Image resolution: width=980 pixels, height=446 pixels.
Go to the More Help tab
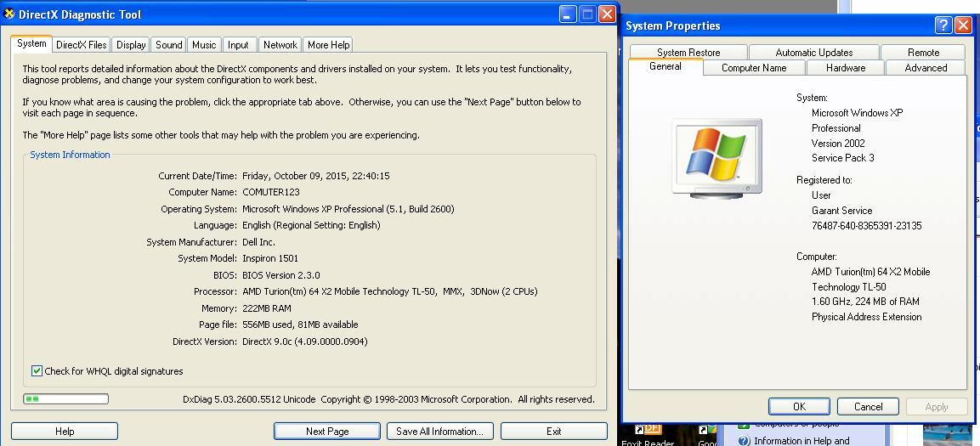[328, 45]
